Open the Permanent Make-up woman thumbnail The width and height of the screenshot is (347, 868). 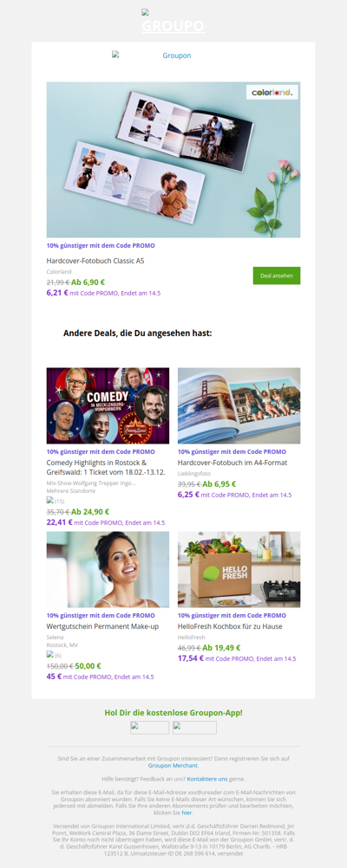coord(108,570)
